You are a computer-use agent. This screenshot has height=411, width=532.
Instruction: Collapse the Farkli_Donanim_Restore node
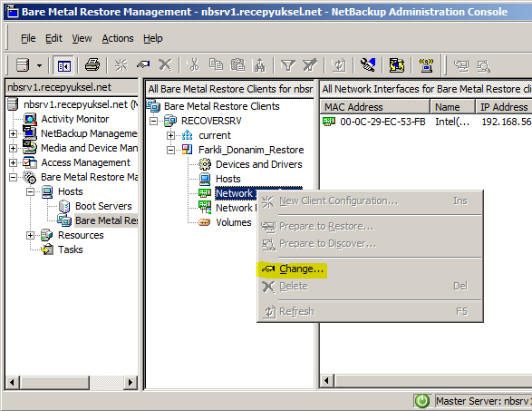coord(170,150)
